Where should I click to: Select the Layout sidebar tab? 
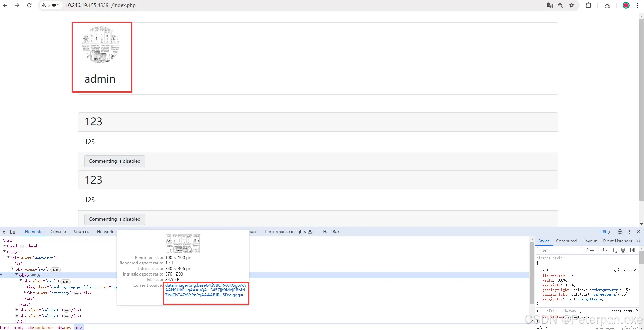(x=590, y=241)
